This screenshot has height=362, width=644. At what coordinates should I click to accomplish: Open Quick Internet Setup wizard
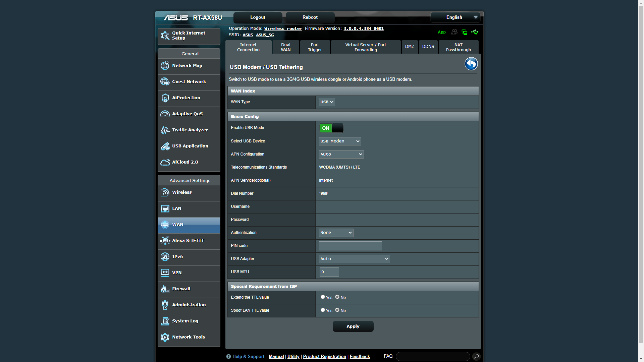(x=189, y=36)
